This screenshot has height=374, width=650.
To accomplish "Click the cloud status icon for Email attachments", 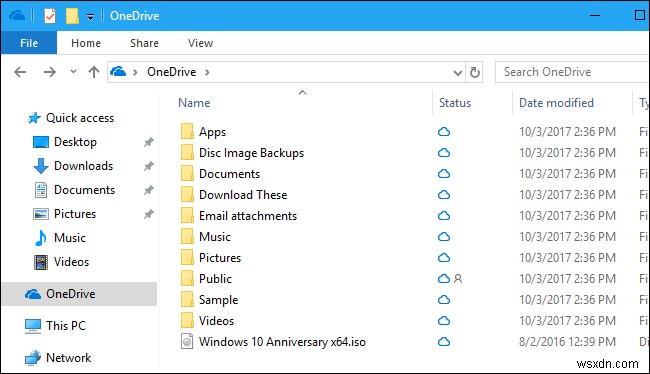I will click(444, 216).
